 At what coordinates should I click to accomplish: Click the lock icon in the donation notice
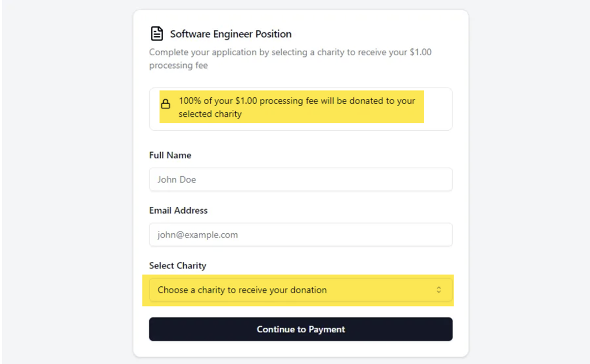(x=165, y=104)
